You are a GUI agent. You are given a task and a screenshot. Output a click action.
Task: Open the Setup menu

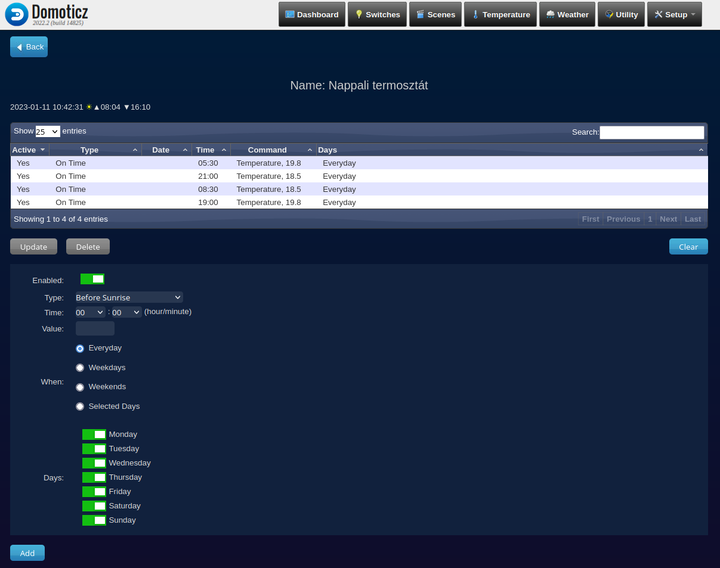pyautogui.click(x=675, y=14)
